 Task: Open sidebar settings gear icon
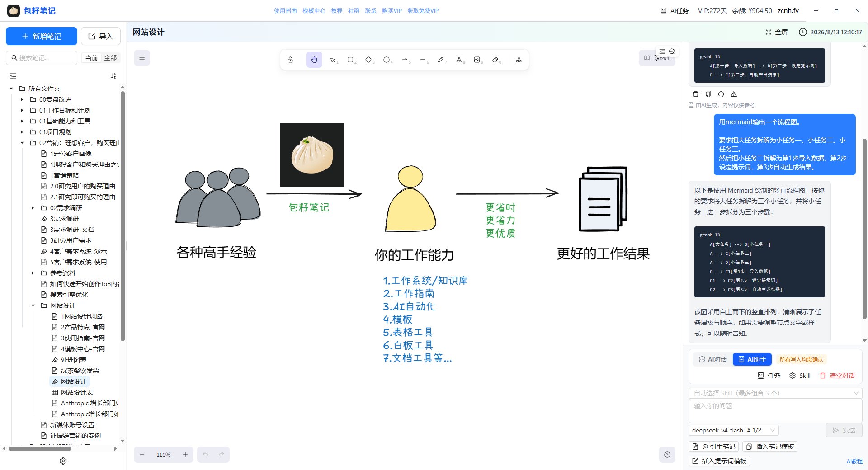[x=63, y=461]
